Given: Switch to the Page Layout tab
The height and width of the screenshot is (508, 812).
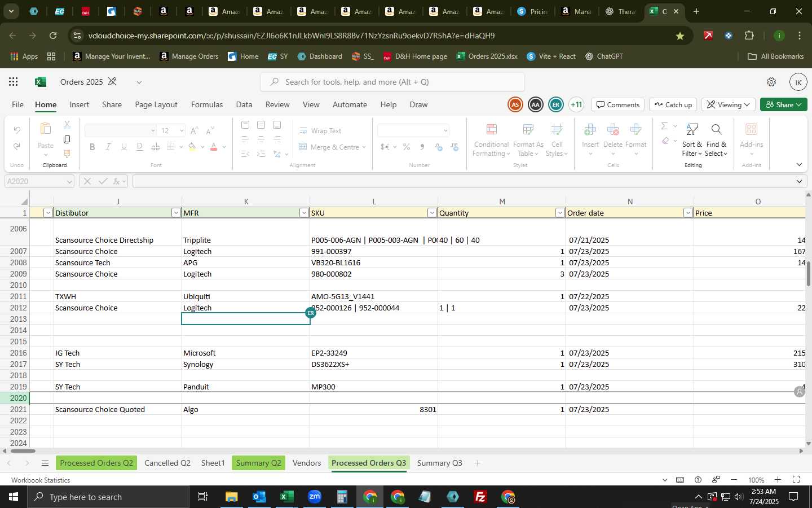Looking at the screenshot, I should tap(156, 104).
